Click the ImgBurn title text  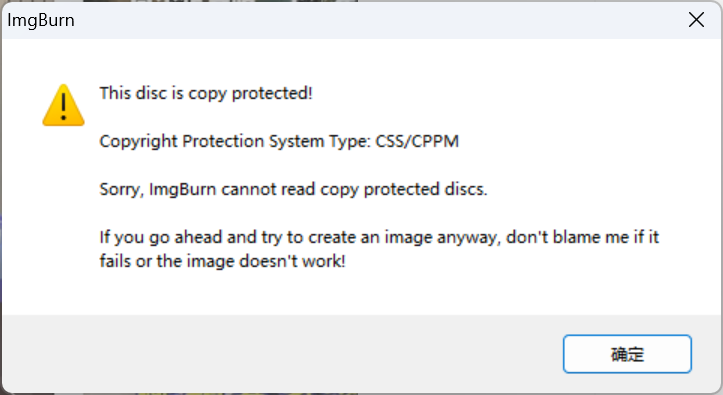tap(41, 20)
